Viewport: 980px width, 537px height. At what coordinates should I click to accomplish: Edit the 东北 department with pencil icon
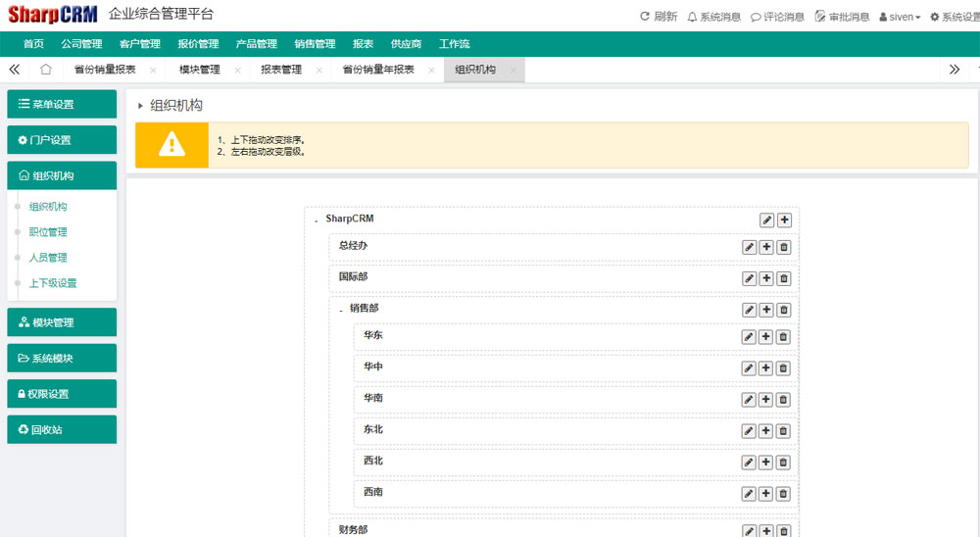pyautogui.click(x=750, y=431)
